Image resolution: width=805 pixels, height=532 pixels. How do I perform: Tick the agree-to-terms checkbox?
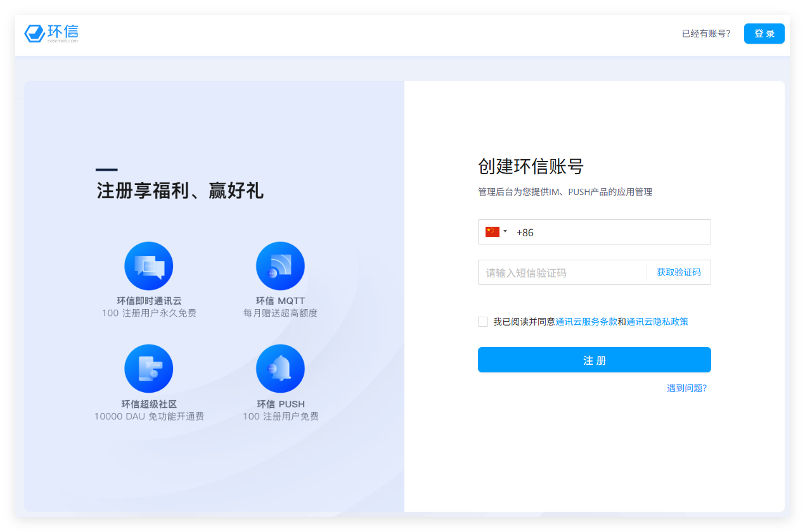click(x=483, y=322)
